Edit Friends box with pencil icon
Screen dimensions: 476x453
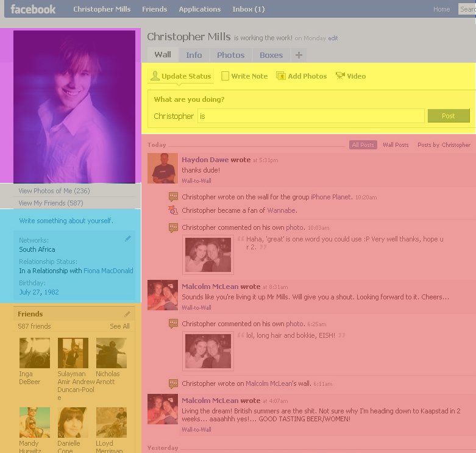[x=127, y=314]
